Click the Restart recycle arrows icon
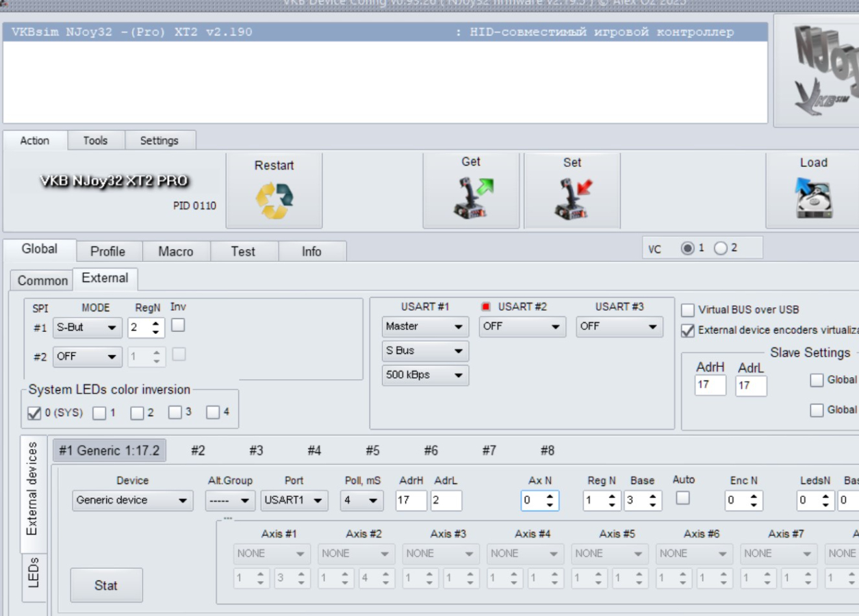 274,199
